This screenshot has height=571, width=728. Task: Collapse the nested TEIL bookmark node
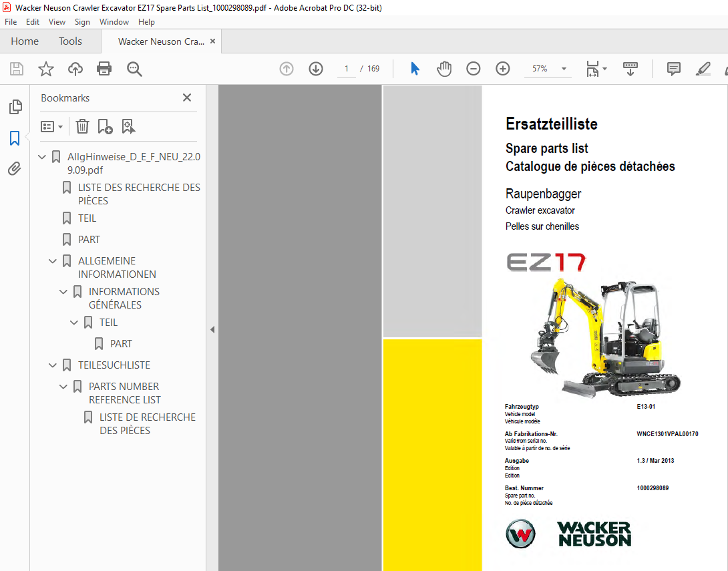74,323
